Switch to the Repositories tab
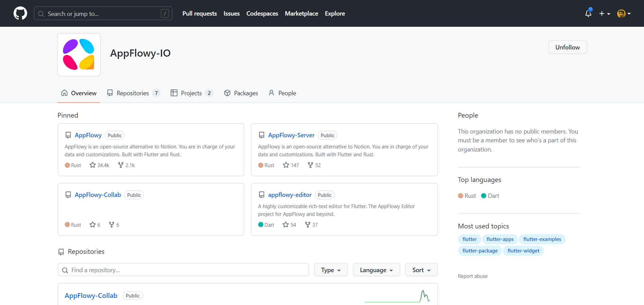Screen dimensions: 644x305 (x=133, y=93)
